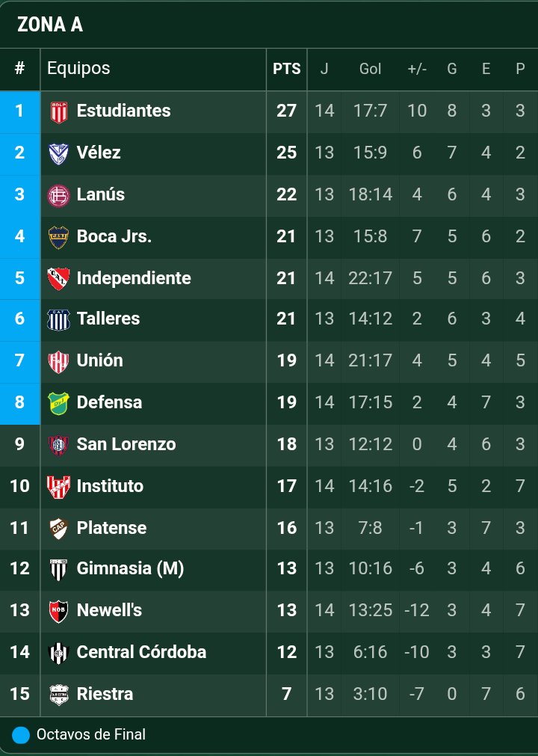The image size is (538, 756).
Task: Click the Talleres striped badge
Action: [x=58, y=319]
